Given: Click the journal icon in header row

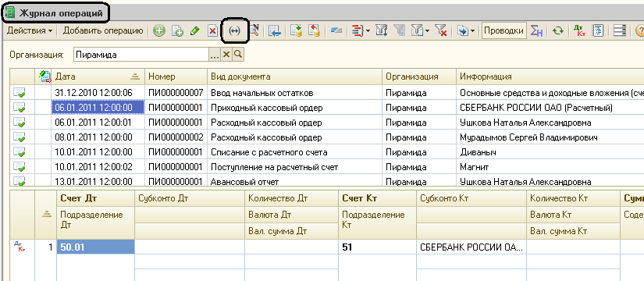Looking at the screenshot, I should pyautogui.click(x=44, y=76).
